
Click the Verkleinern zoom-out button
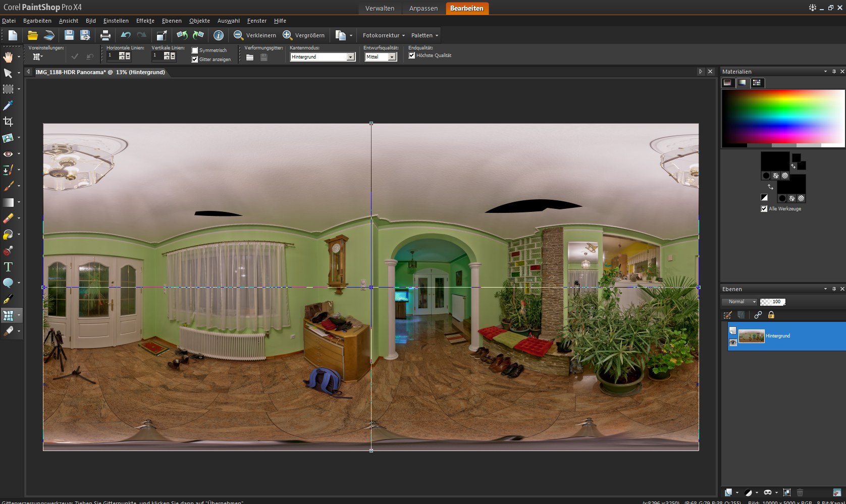255,35
